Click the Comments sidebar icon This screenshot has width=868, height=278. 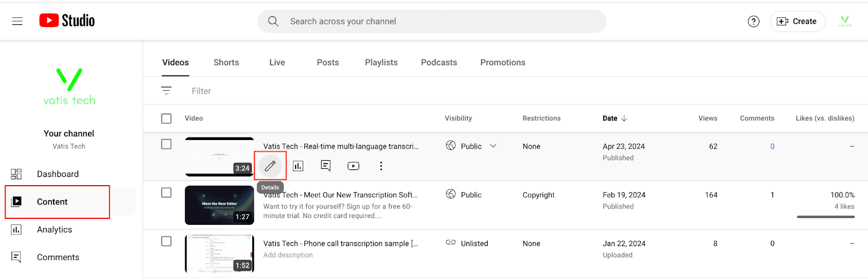[16, 257]
